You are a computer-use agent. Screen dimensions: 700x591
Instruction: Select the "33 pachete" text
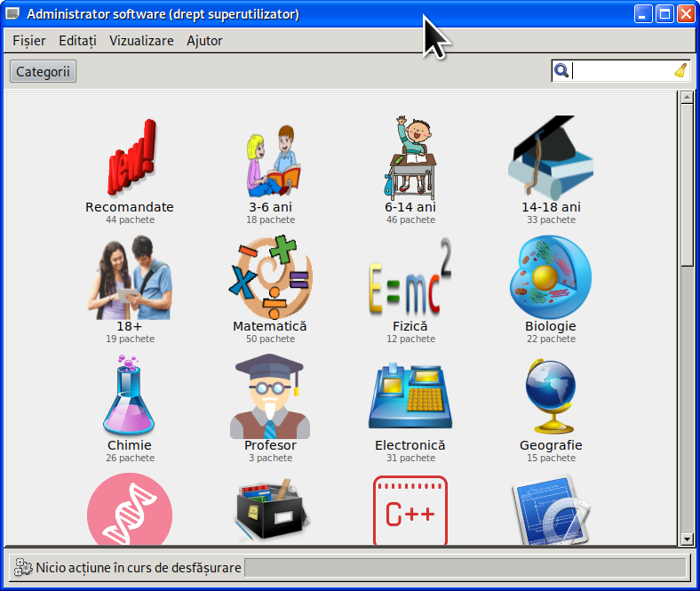[551, 220]
